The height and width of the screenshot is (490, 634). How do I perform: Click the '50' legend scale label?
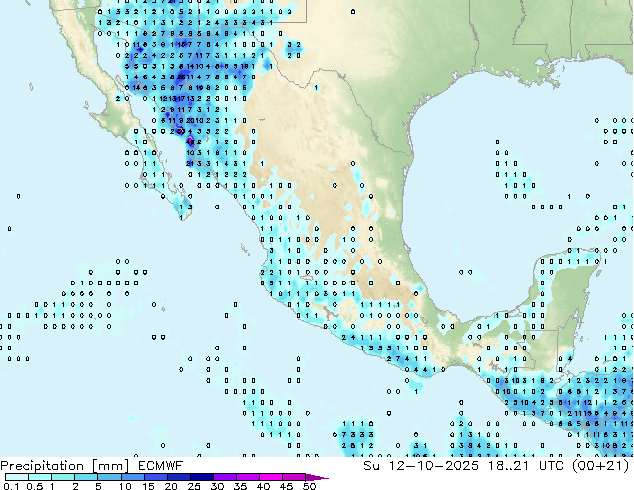[x=309, y=486]
